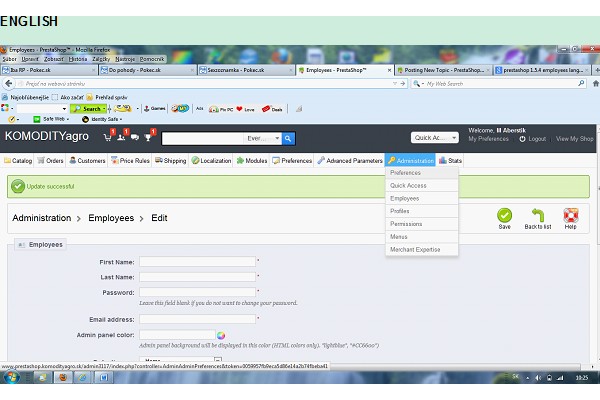Open the Ako začať bookmark
Screen dimensions: 600x400
68,97
